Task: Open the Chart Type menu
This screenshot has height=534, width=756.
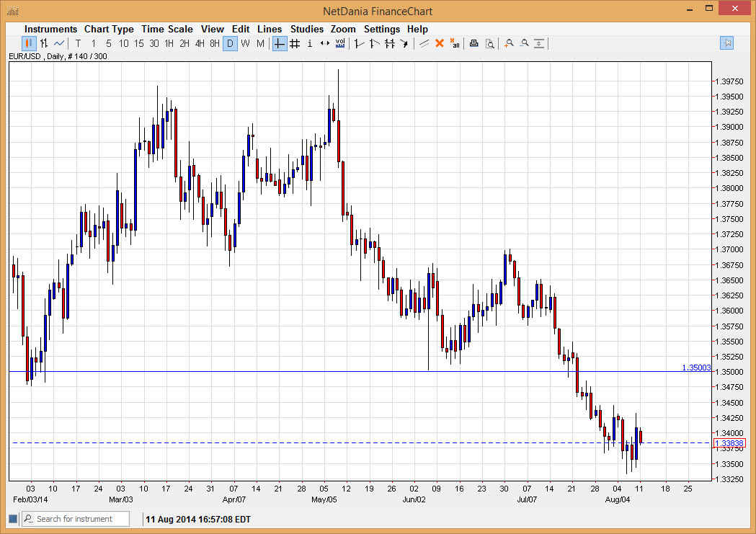Action: [109, 29]
